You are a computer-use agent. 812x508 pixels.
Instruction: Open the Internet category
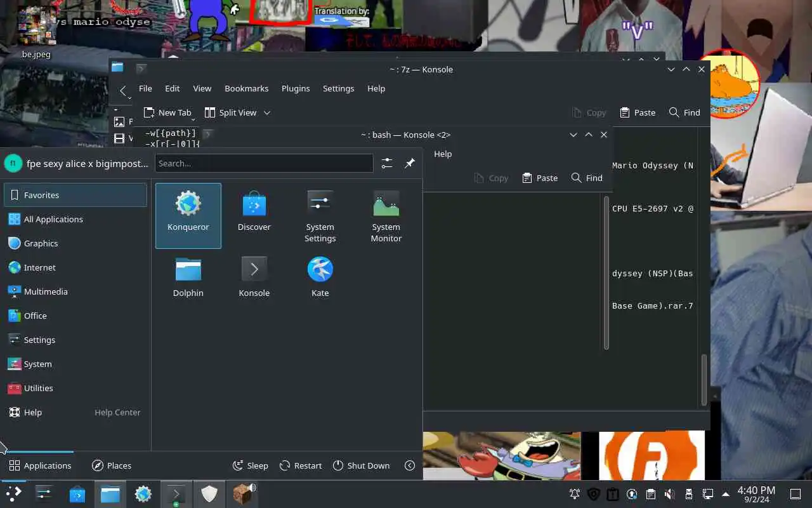pos(75,267)
